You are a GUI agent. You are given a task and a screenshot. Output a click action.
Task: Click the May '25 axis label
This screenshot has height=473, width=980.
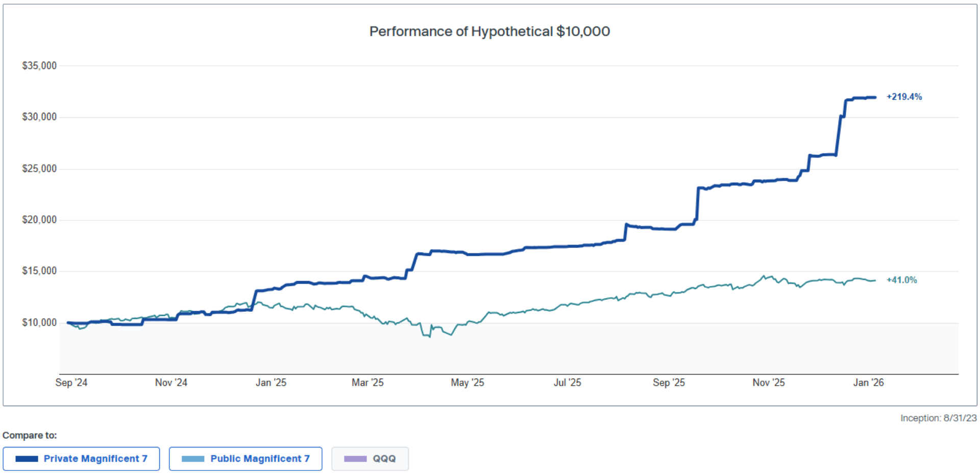[x=467, y=383]
